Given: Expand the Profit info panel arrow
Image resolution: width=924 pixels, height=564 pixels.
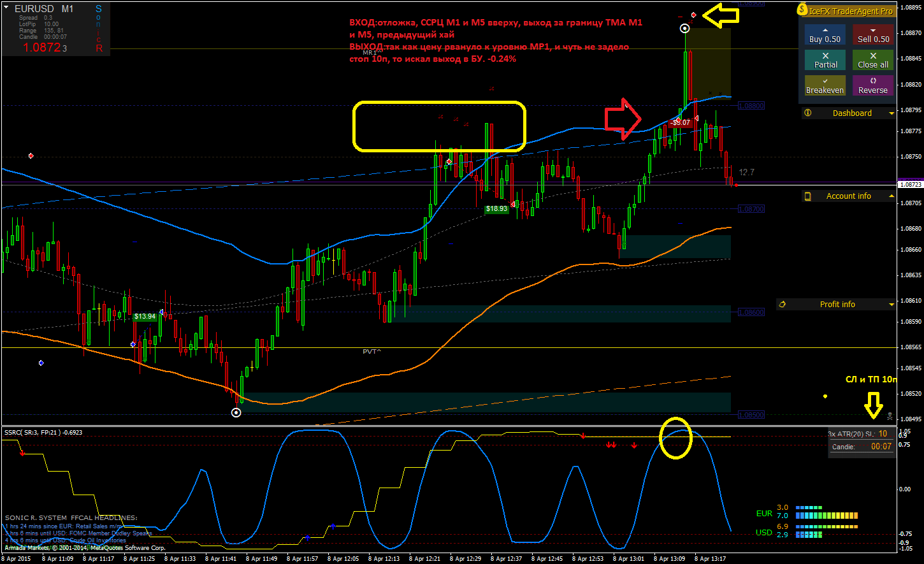Looking at the screenshot, I should click(892, 305).
